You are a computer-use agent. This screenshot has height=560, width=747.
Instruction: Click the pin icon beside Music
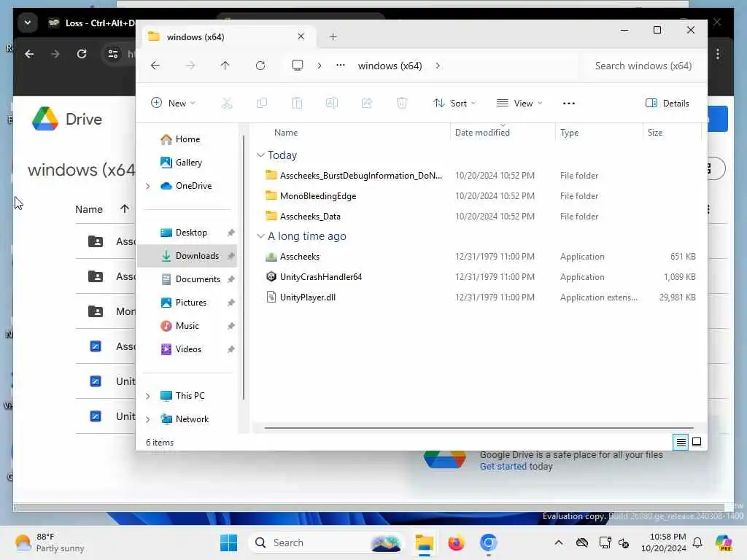tap(231, 326)
